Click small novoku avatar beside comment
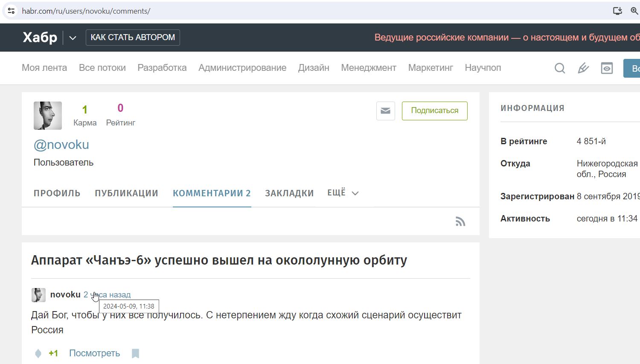640x364 pixels. 38,295
